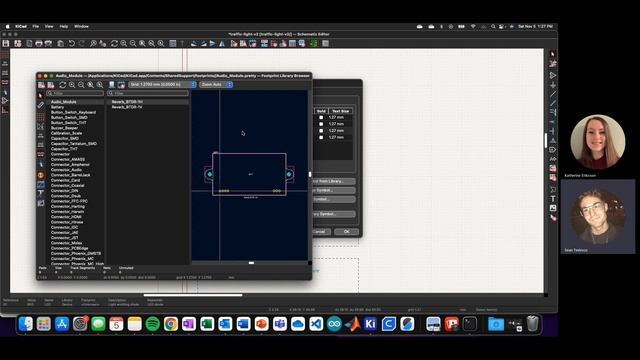The image size is (640, 360).
Task: Select the arrow selection tool in Footprint Browser
Action: [x=40, y=96]
